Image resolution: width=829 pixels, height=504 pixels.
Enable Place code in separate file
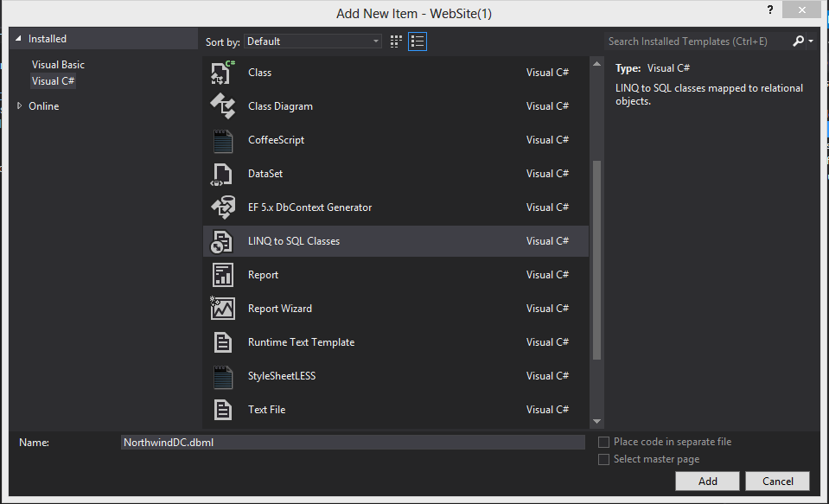click(603, 442)
